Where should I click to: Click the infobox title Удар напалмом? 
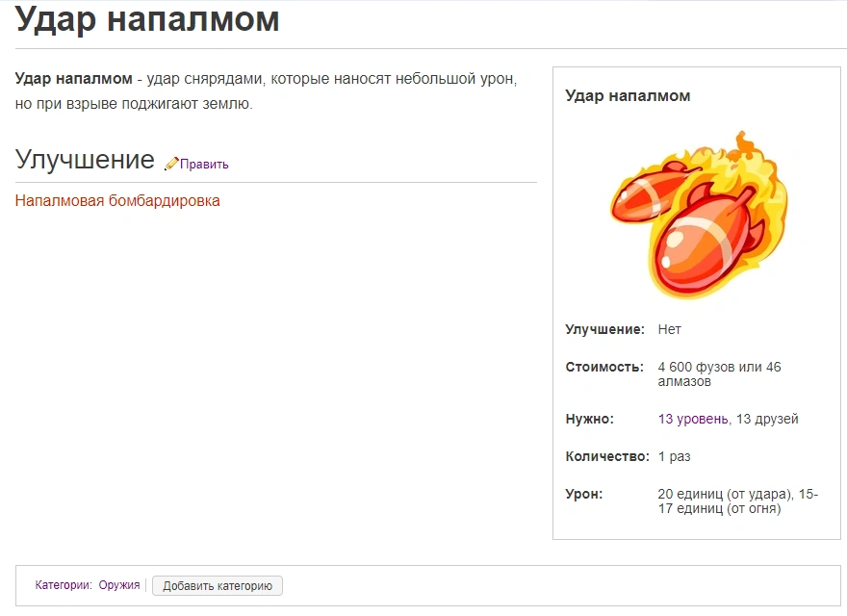(x=628, y=95)
